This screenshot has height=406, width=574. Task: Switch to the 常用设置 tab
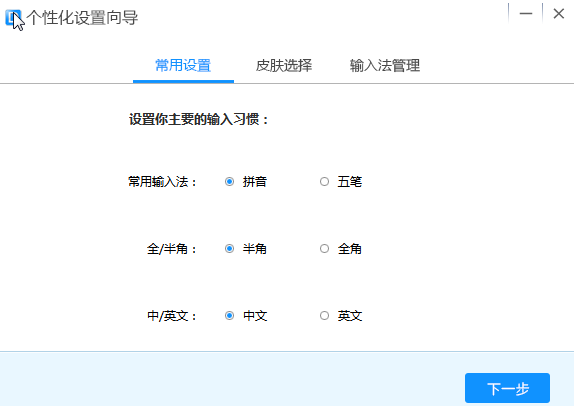(183, 66)
